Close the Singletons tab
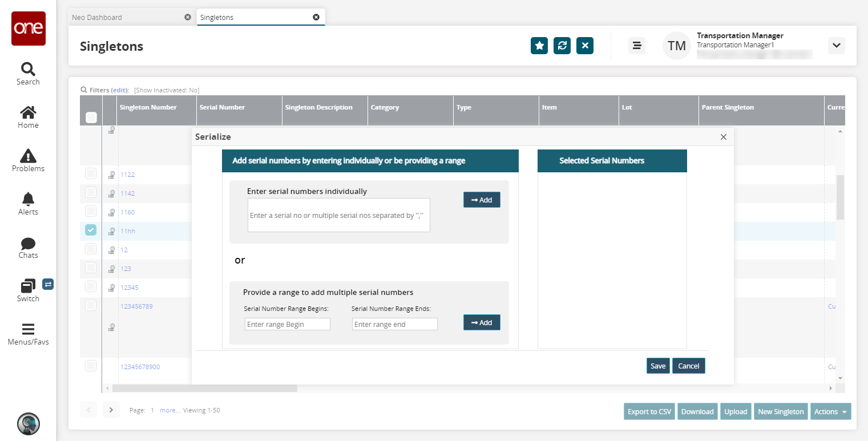The height and width of the screenshot is (441, 868). (316, 17)
